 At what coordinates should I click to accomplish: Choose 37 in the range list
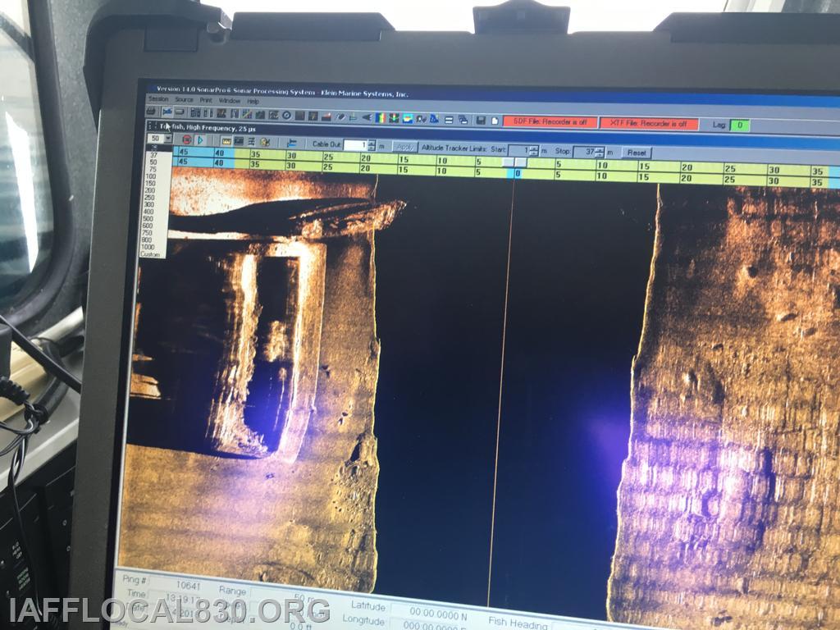(154, 155)
